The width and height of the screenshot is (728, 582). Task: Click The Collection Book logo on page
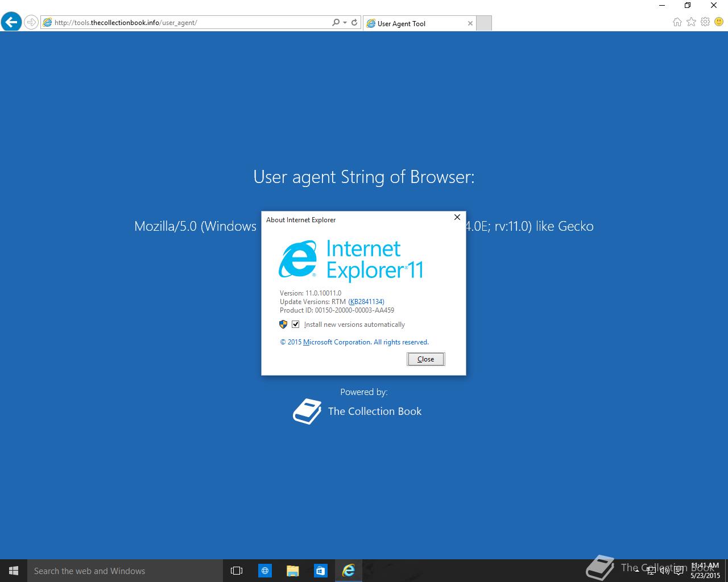click(x=307, y=411)
